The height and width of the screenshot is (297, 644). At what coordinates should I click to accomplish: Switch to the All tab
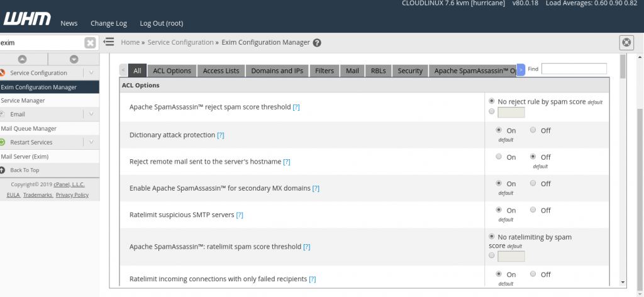coord(137,70)
